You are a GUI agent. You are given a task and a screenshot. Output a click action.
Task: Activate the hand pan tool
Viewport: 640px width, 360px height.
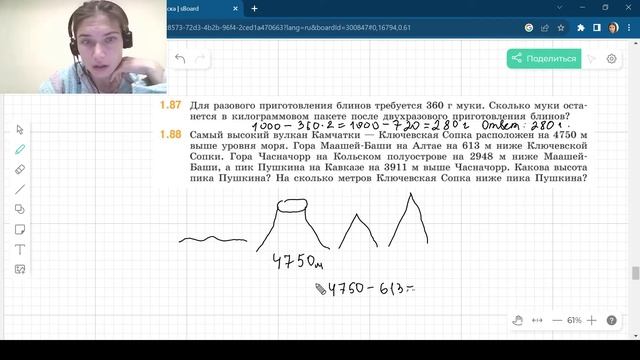(518, 320)
